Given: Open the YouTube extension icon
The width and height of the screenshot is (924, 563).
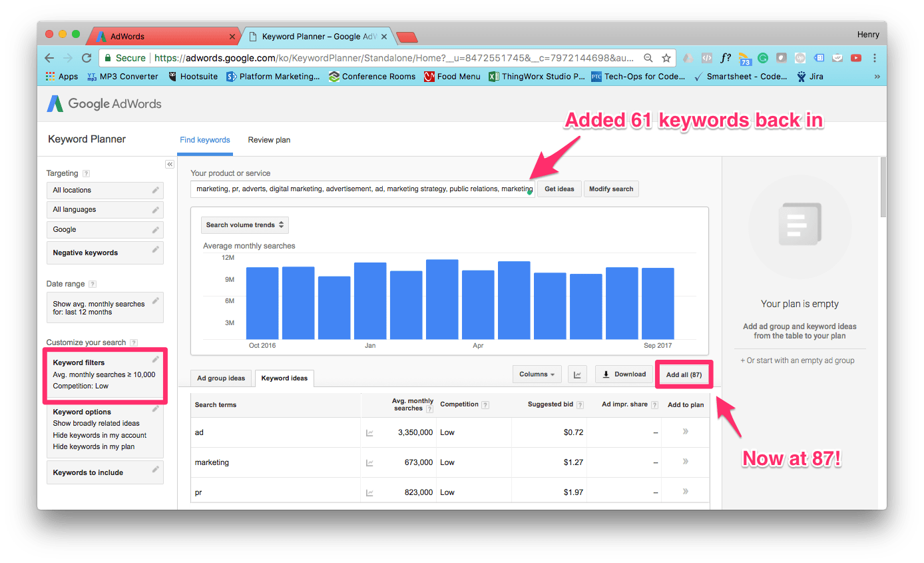Looking at the screenshot, I should click(856, 58).
